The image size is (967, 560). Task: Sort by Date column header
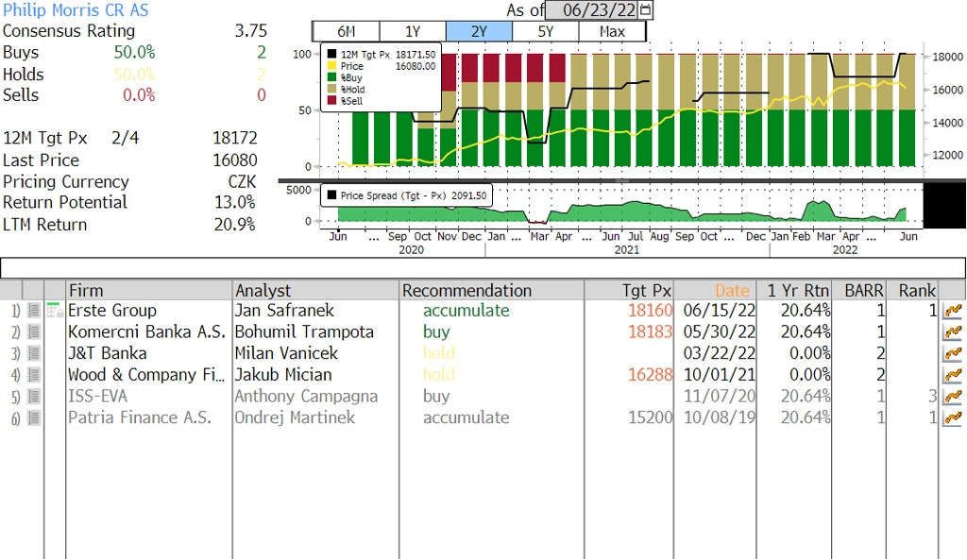[716, 291]
